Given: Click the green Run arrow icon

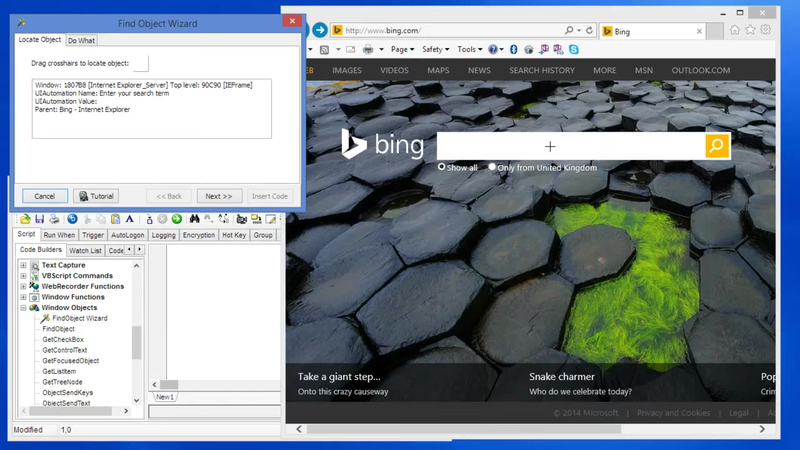Looking at the screenshot, I should 177,219.
